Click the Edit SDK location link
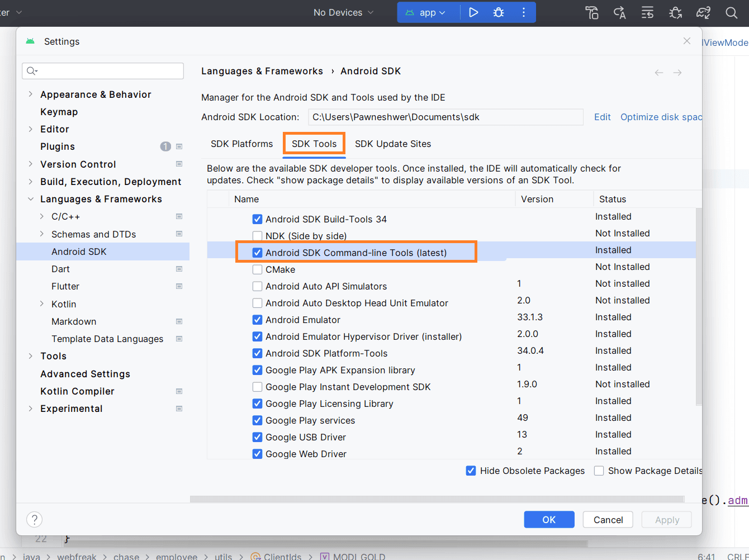 [x=602, y=117]
